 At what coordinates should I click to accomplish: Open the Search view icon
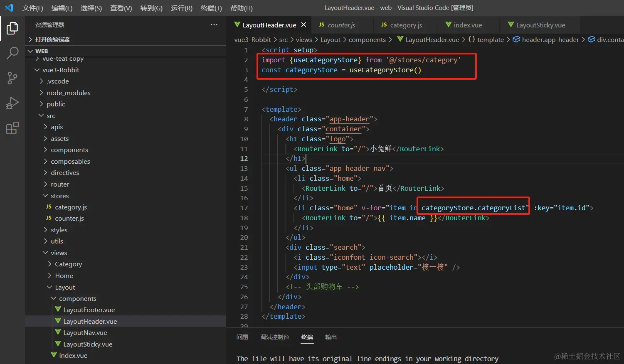pyautogui.click(x=12, y=53)
